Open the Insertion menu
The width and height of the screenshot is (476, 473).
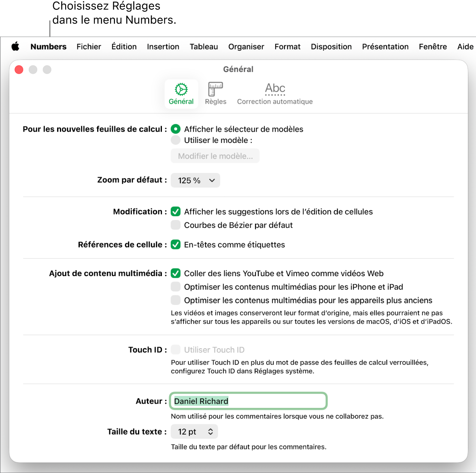(163, 47)
